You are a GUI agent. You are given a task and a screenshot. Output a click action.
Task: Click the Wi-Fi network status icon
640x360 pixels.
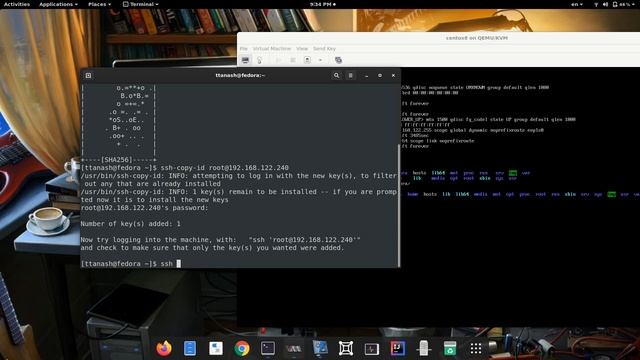pyautogui.click(x=596, y=4)
